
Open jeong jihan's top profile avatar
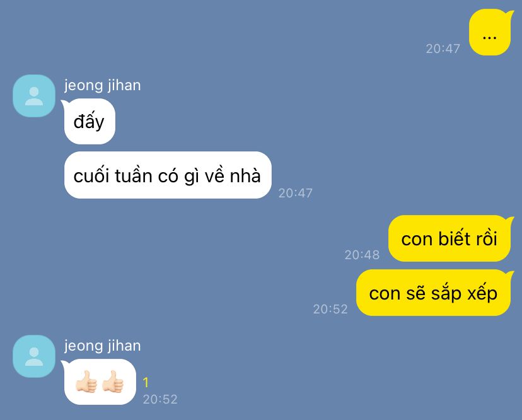[x=34, y=96]
